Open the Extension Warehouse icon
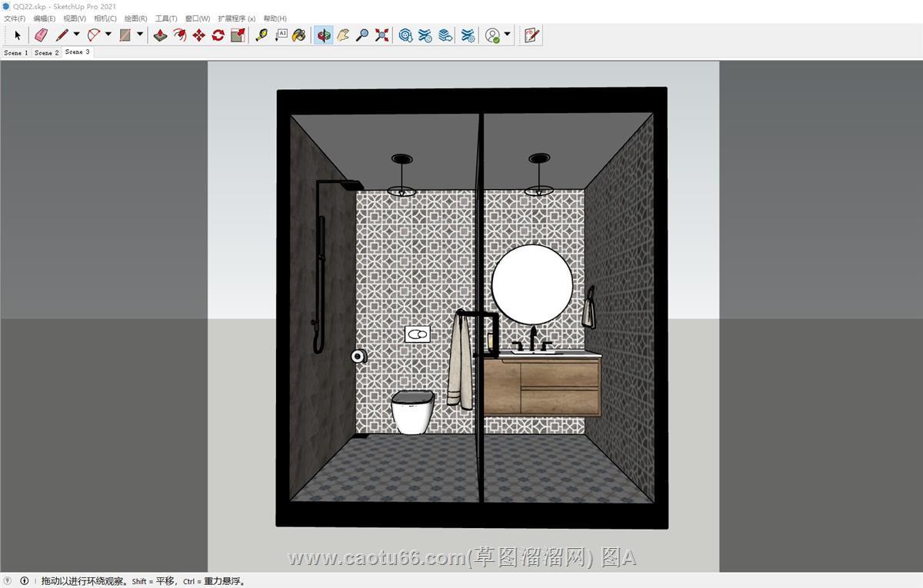 tap(425, 35)
